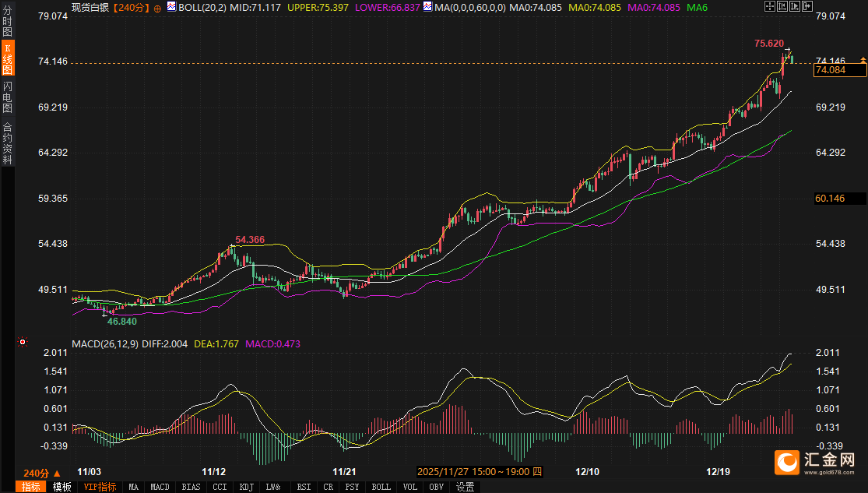The height and width of the screenshot is (493, 868).
Task: Toggle the MACD indicator button
Action: pyautogui.click(x=160, y=487)
